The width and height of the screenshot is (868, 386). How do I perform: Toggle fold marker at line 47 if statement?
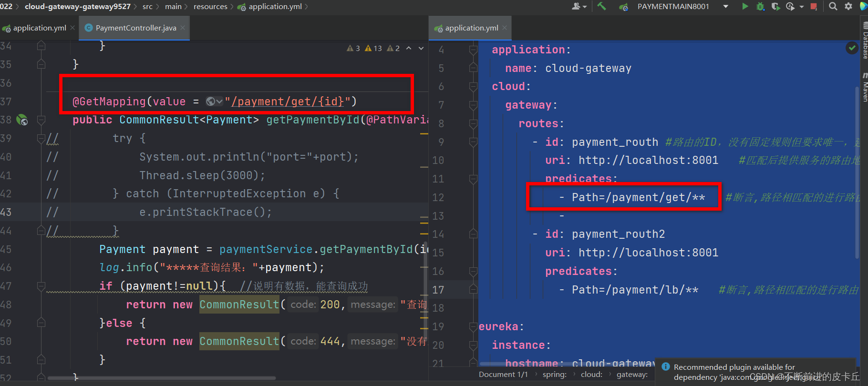(x=41, y=286)
